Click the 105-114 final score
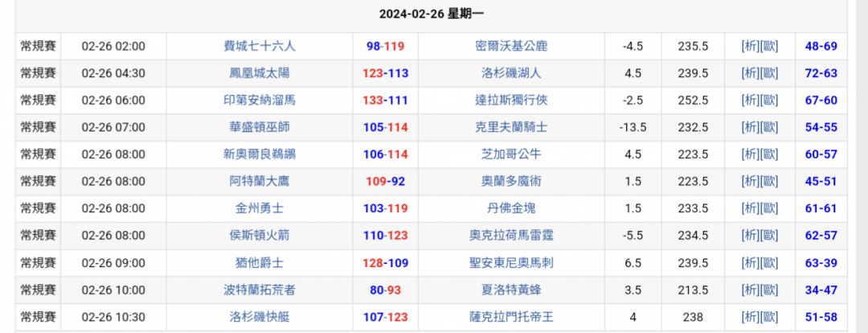The height and width of the screenshot is (333, 868). click(385, 127)
